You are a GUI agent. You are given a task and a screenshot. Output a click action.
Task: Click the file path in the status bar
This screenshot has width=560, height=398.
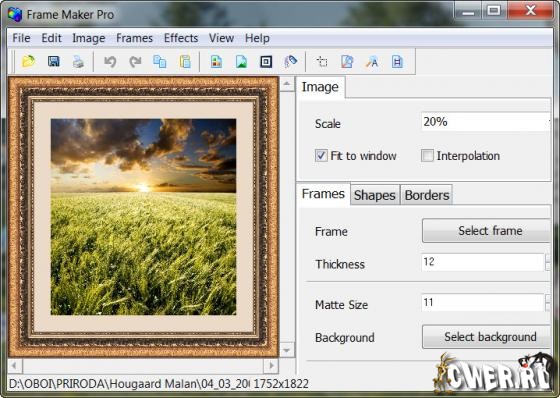tap(130, 384)
